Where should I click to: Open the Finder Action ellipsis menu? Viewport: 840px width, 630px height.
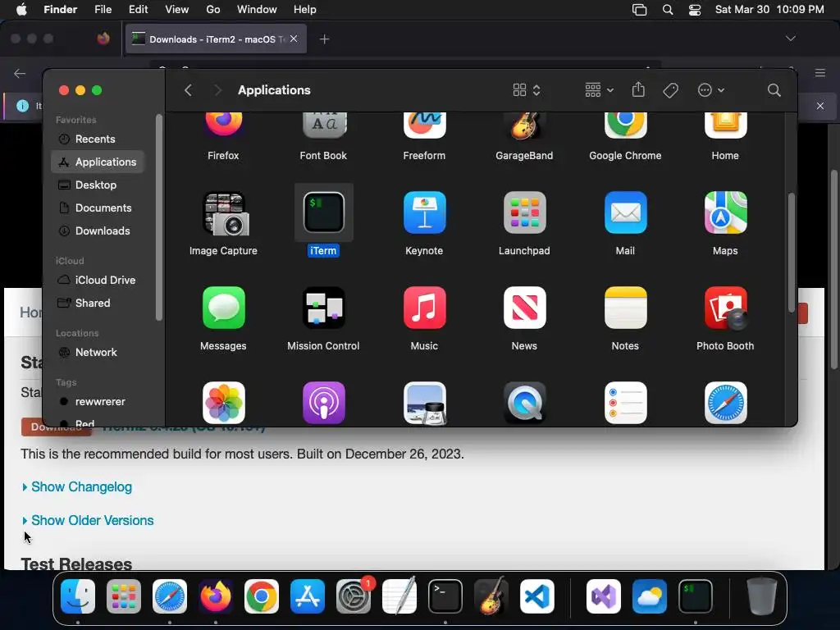(x=711, y=90)
